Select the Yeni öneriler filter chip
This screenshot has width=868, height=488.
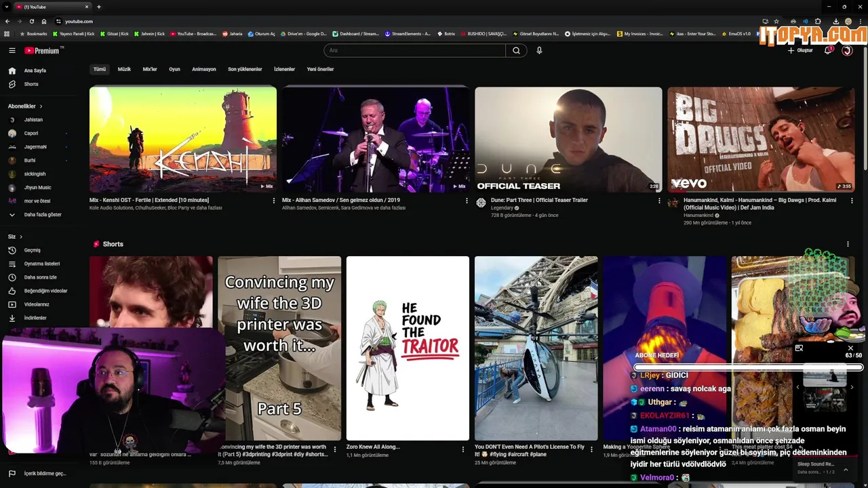(x=320, y=69)
